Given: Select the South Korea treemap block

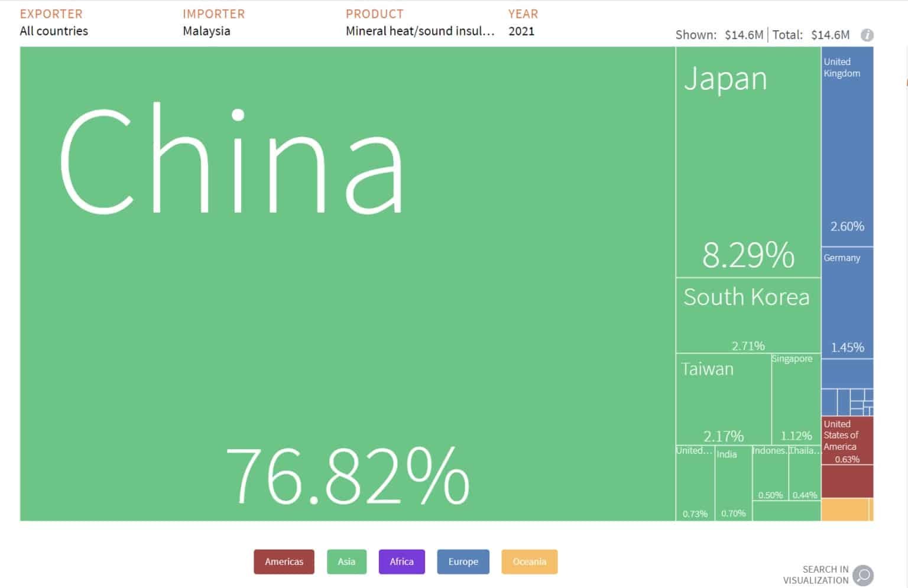Looking at the screenshot, I should click(748, 316).
